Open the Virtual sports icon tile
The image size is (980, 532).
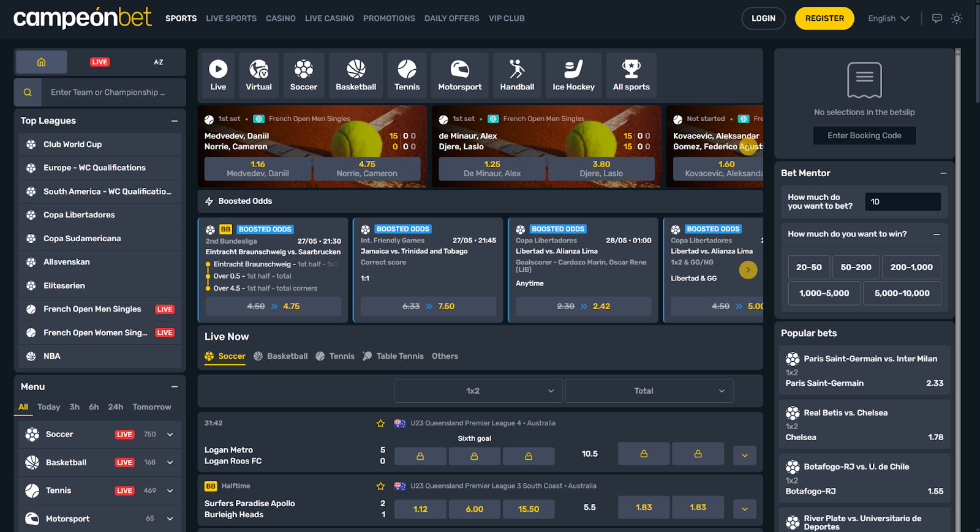click(x=258, y=75)
